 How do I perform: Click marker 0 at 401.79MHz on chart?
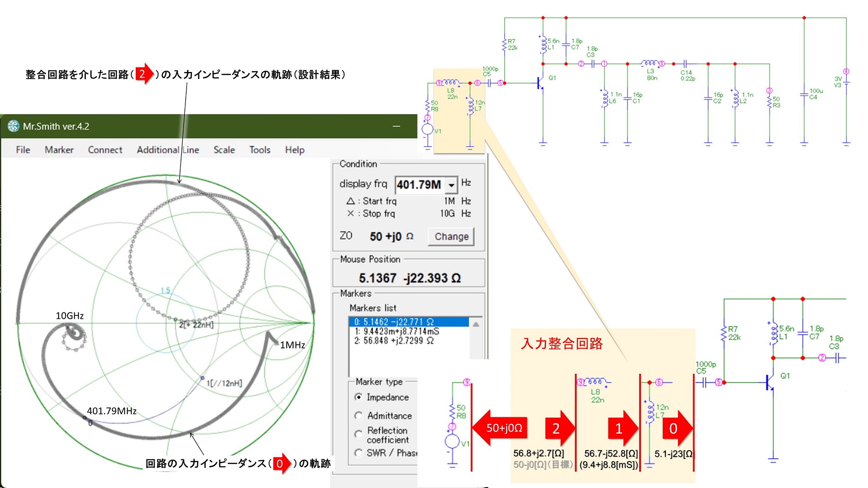pyautogui.click(x=85, y=418)
